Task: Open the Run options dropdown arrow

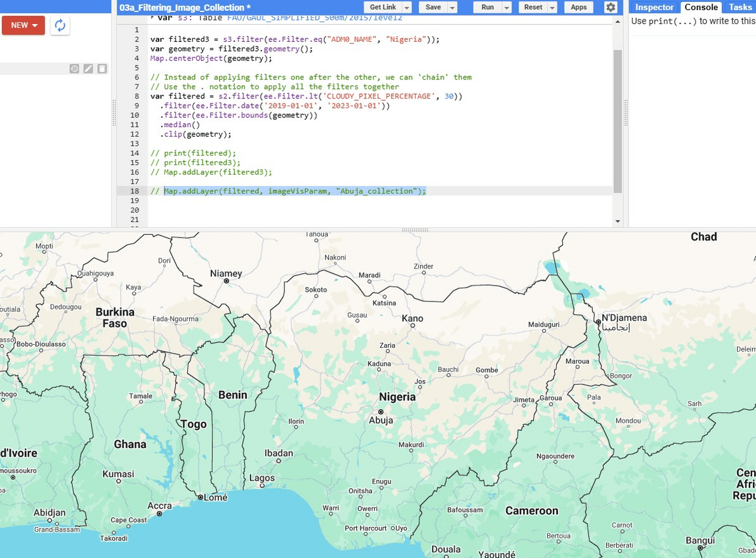Action: pos(507,8)
